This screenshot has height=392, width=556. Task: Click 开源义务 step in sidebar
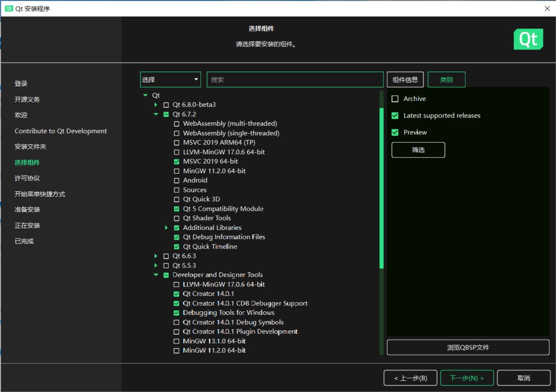click(27, 100)
